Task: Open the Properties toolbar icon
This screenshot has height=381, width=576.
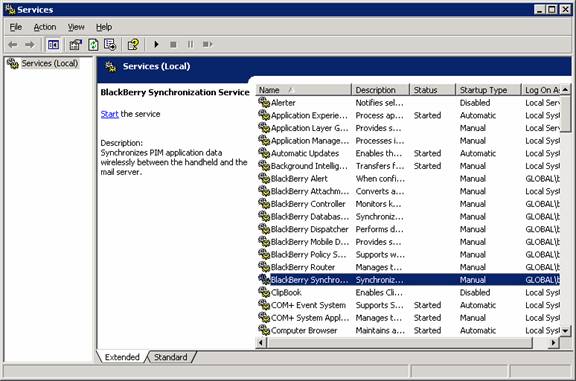Action: [75, 45]
